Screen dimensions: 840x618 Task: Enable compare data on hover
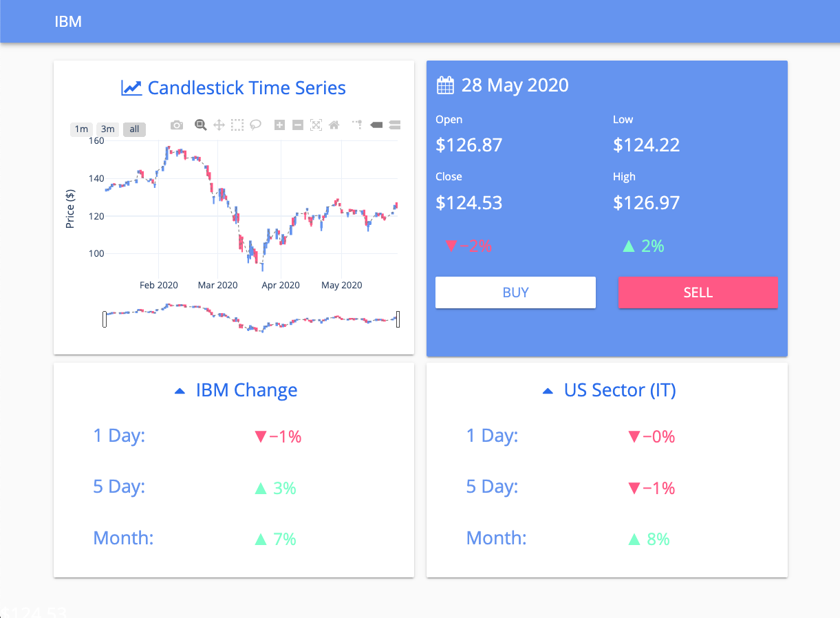point(395,125)
